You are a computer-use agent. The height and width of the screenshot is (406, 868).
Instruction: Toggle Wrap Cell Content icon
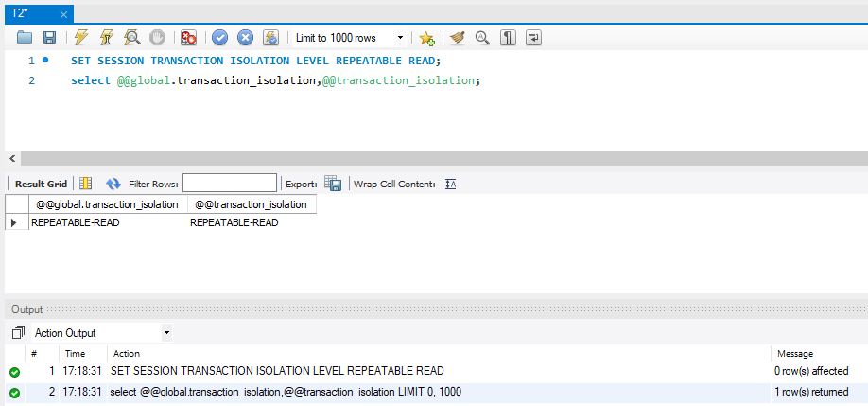point(451,184)
